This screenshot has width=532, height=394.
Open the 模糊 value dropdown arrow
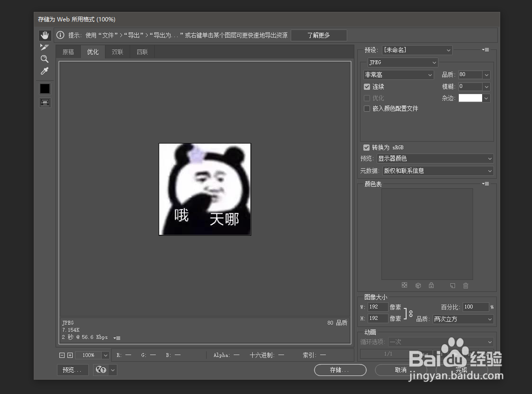pos(486,86)
